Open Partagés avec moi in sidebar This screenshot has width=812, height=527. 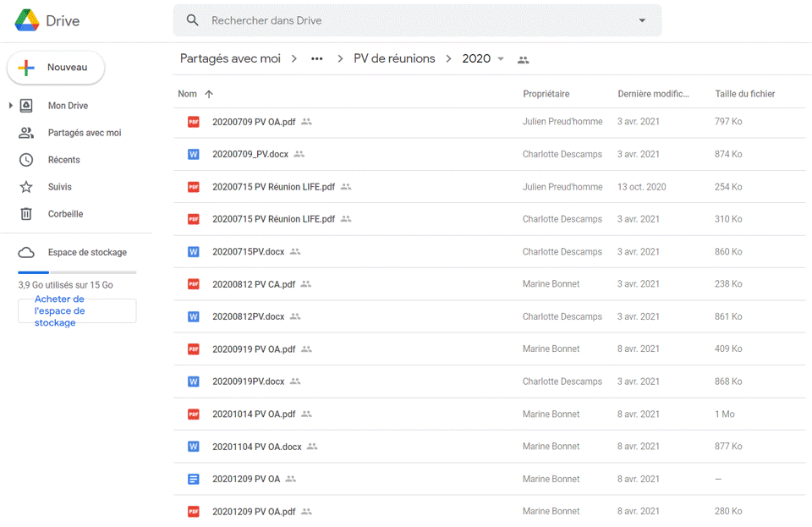tap(84, 133)
